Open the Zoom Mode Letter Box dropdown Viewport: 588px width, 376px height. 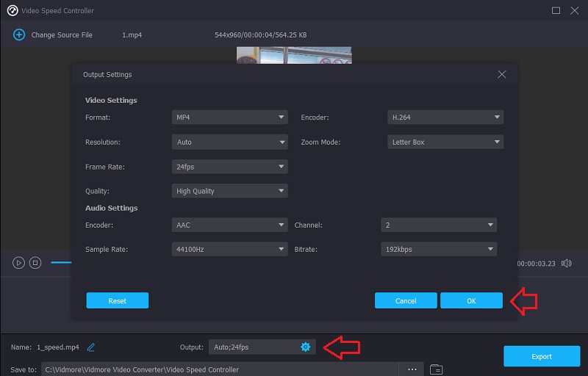[x=445, y=142]
